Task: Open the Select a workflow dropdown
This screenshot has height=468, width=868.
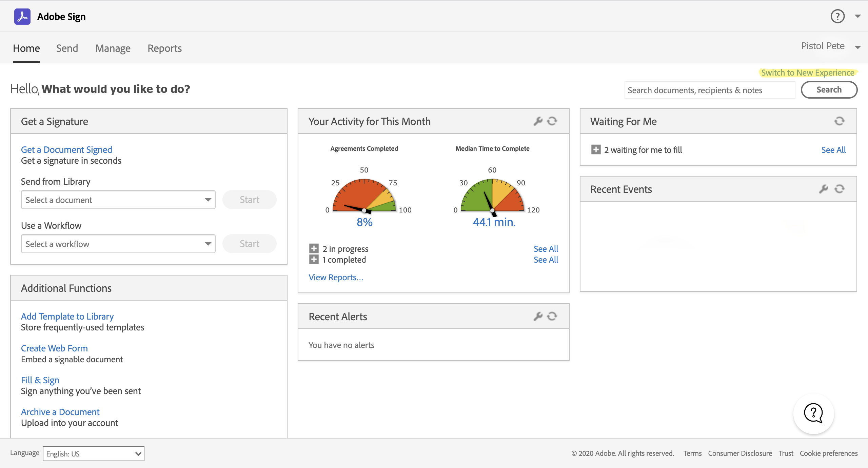Action: [118, 244]
